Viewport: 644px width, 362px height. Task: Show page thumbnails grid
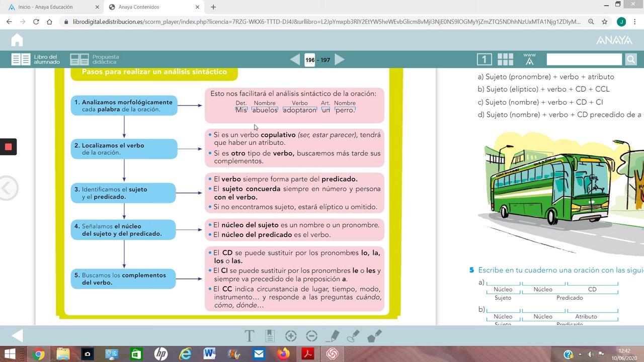[x=505, y=60]
